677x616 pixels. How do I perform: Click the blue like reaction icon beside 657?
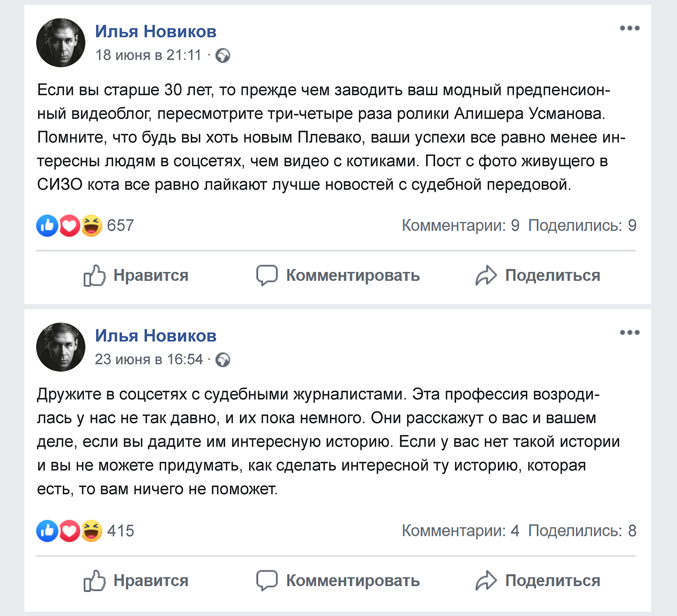point(47,225)
